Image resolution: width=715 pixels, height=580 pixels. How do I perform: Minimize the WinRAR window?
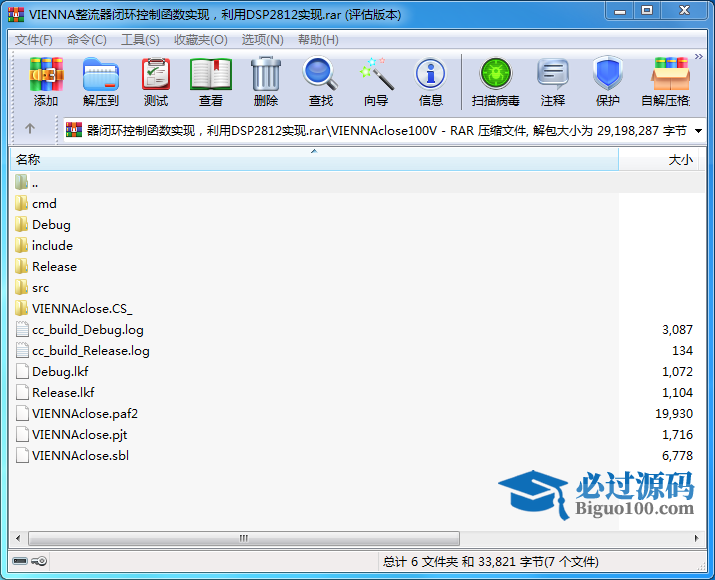pos(620,11)
